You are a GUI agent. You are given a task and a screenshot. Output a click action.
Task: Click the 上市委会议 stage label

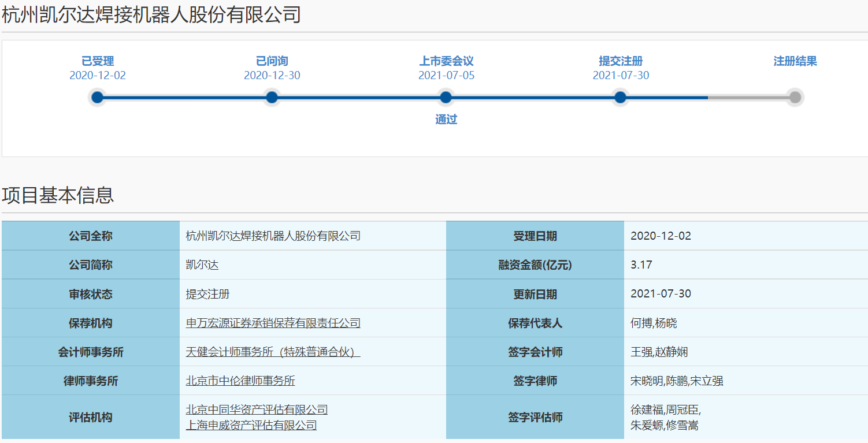(446, 61)
